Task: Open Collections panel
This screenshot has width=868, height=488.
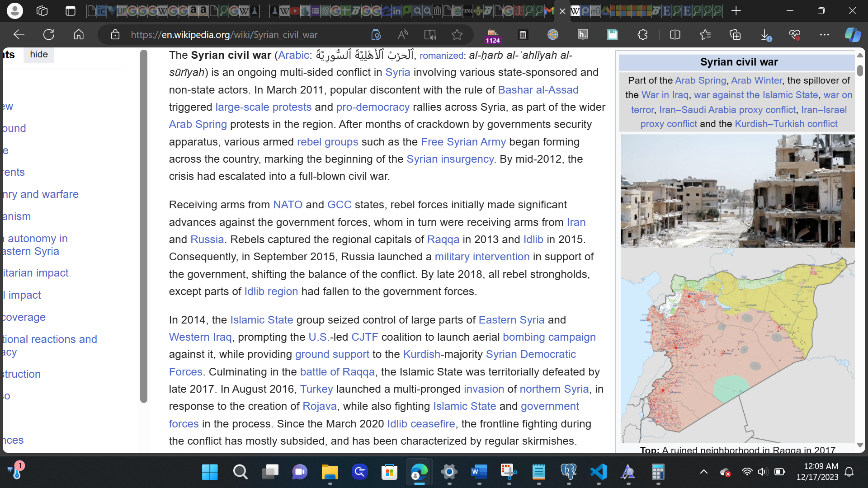Action: click(x=735, y=34)
